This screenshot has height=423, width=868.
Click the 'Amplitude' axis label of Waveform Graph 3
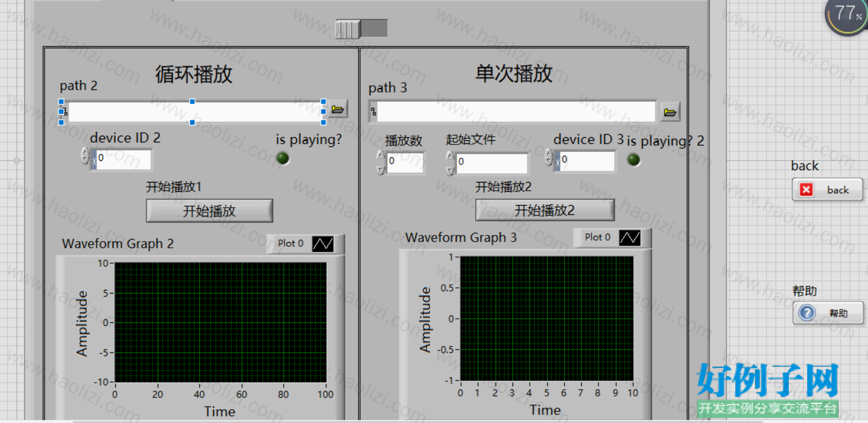point(425,320)
